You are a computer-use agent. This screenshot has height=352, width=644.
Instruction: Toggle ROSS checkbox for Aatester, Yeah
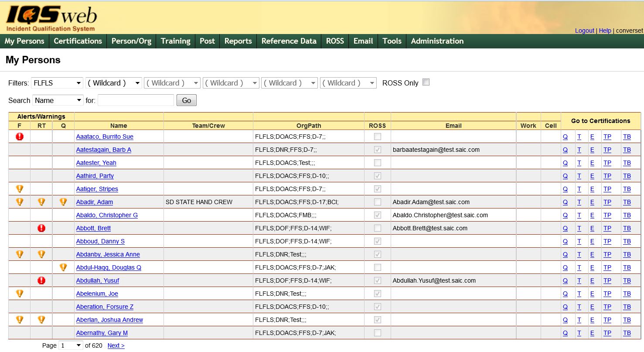378,163
